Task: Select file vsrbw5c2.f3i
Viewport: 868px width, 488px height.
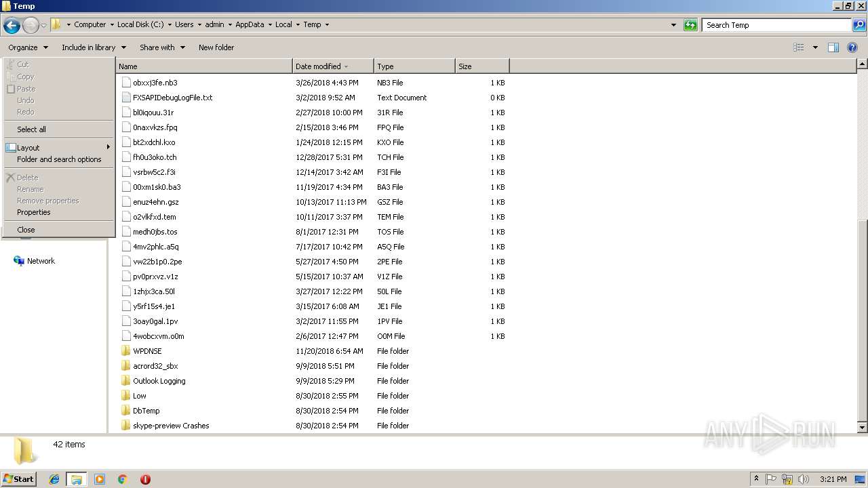Action: (154, 172)
